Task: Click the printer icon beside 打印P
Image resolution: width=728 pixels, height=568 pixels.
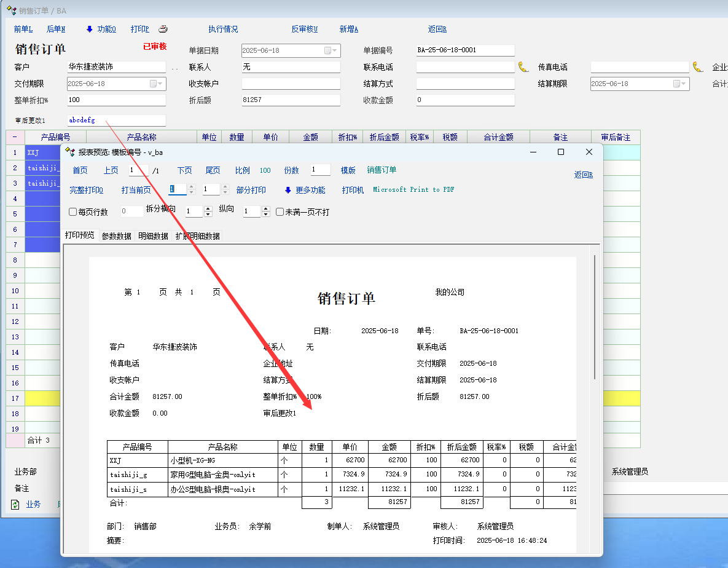Action: pyautogui.click(x=163, y=29)
